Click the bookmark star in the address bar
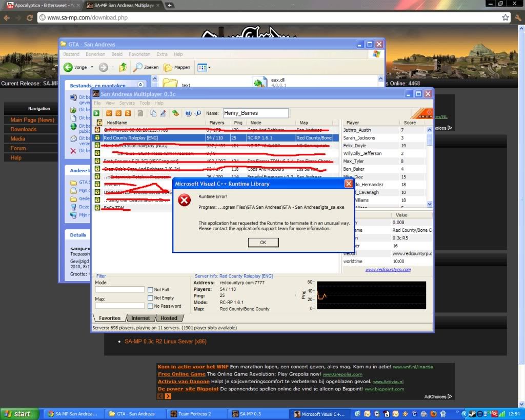The image size is (525, 420). [x=505, y=17]
